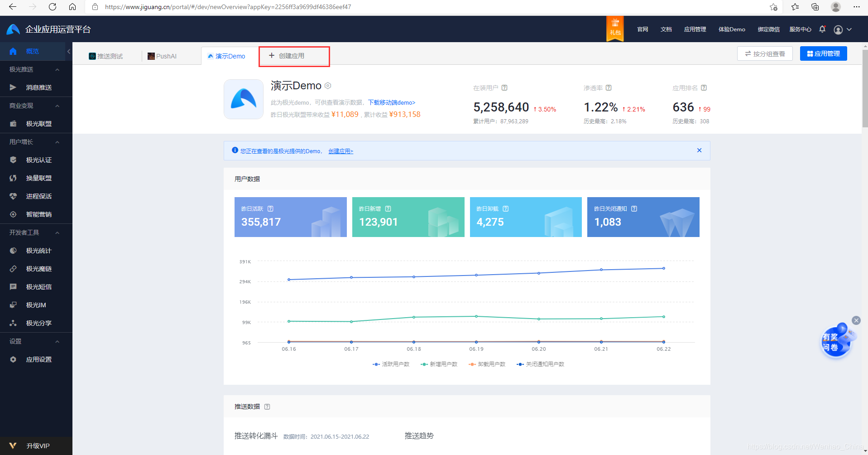Select 昨日活跃 355,817 card
Image resolution: width=868 pixels, height=455 pixels.
(x=291, y=217)
